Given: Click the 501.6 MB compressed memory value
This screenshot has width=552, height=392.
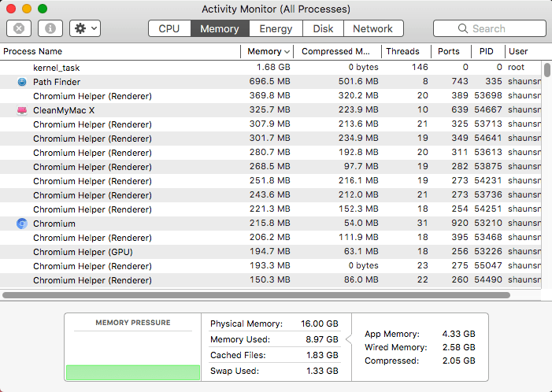Looking at the screenshot, I should coord(358,81).
